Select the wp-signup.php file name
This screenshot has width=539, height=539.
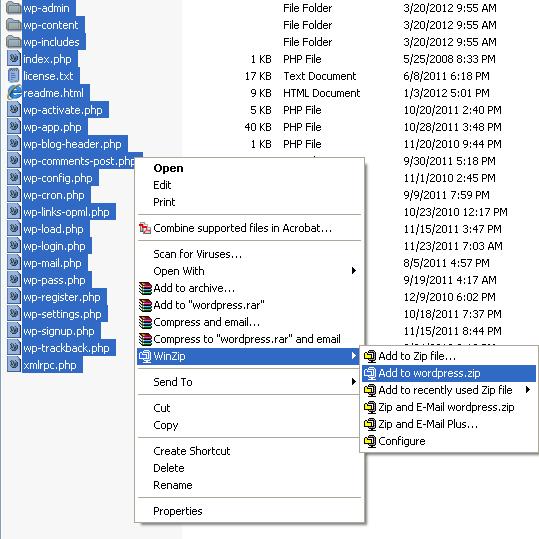tap(58, 331)
